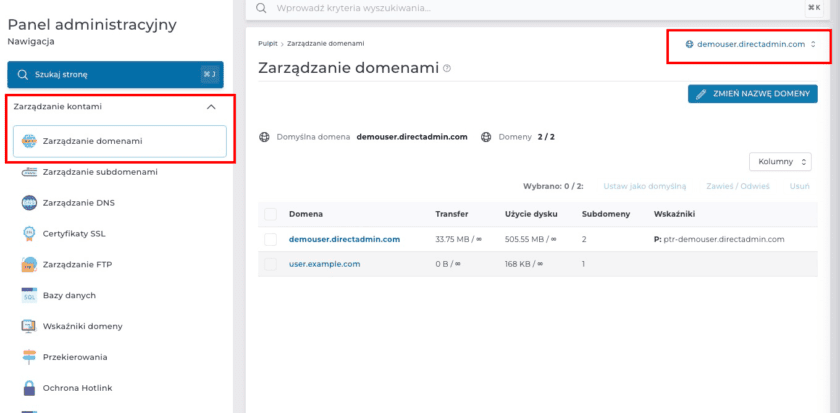Click Ustaw jako domyślną action

[x=644, y=186]
